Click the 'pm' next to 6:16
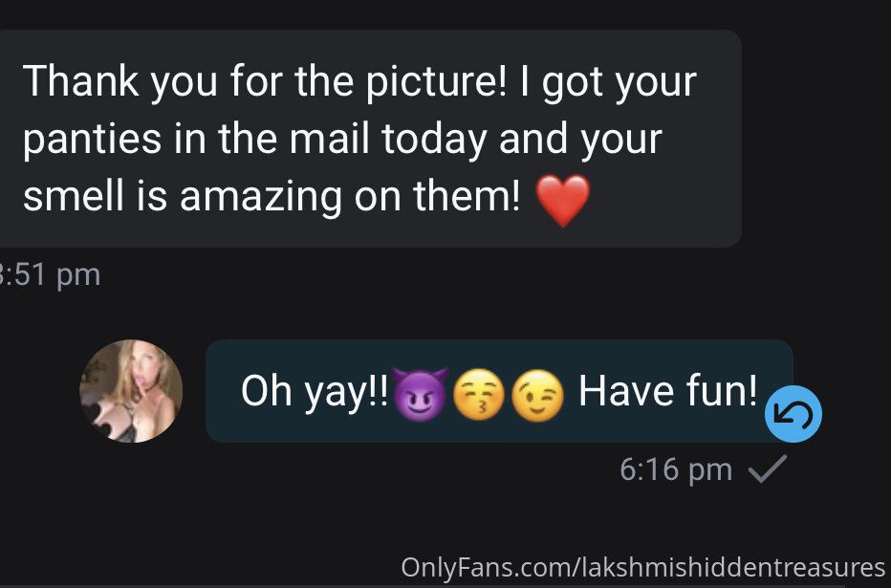Image resolution: width=891 pixels, height=588 pixels. [710, 472]
